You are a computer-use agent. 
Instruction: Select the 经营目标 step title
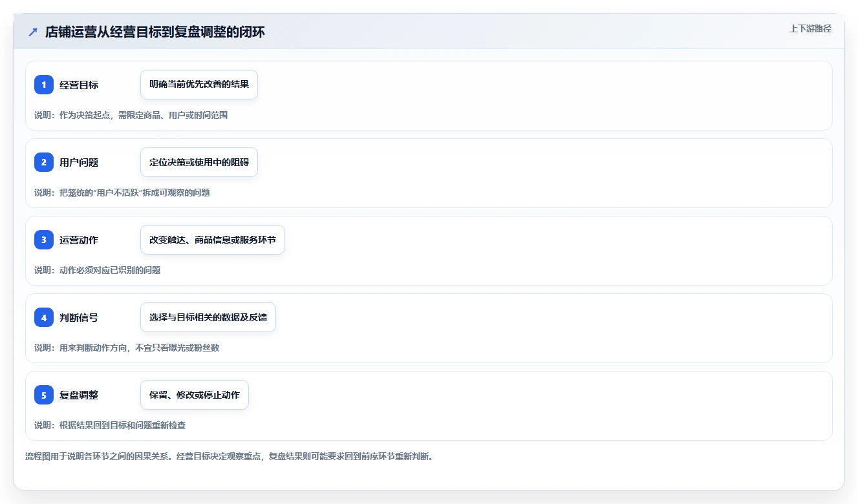tap(79, 85)
